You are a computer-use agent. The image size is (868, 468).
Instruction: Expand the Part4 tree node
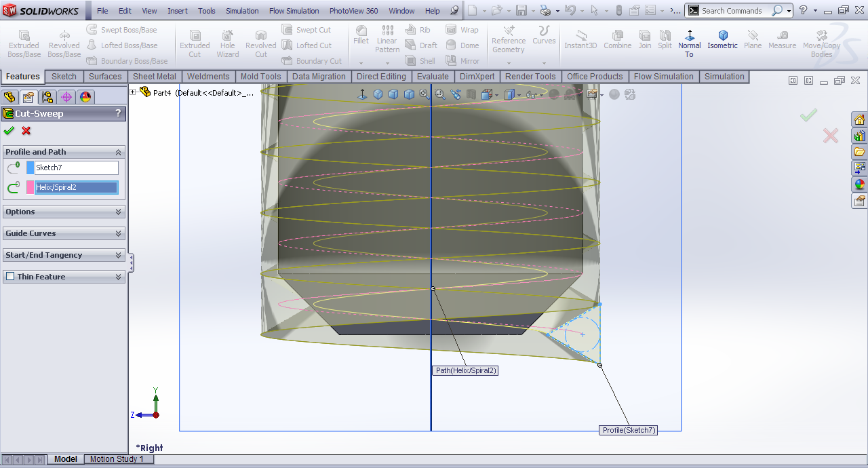(133, 92)
